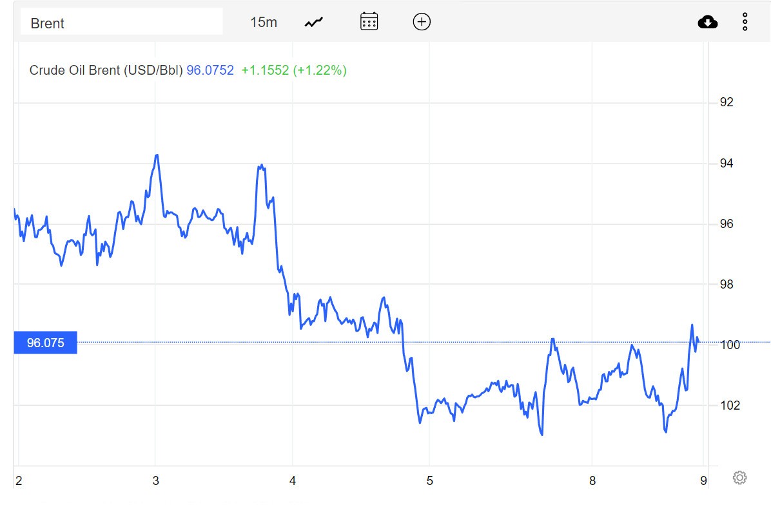
Task: Click the 96.0752 current price value
Action: click(x=210, y=70)
